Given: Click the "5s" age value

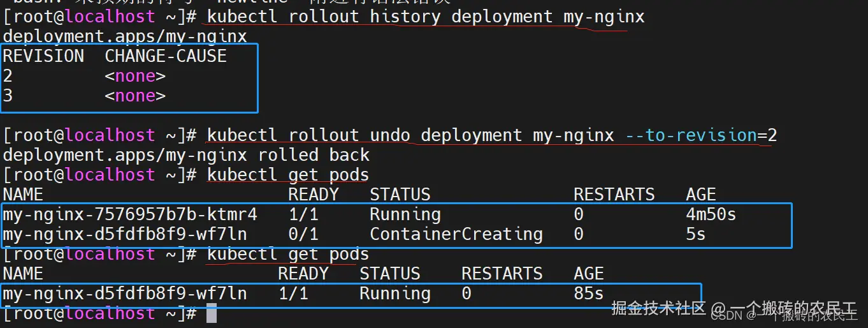Looking at the screenshot, I should click(696, 234).
